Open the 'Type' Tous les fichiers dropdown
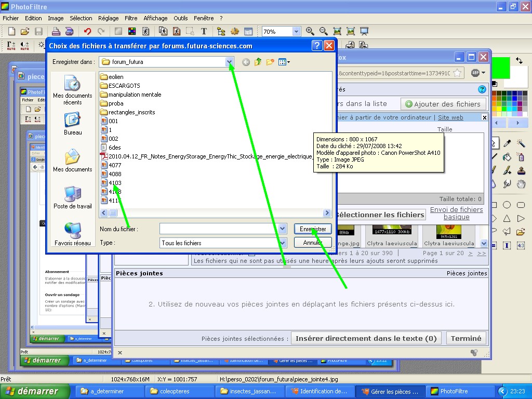The image size is (532, 399). tap(282, 243)
